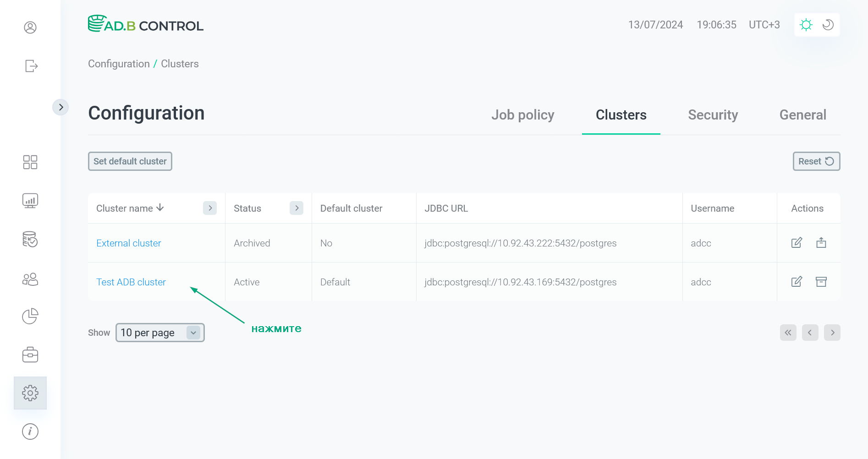Screen dimensions: 868x459
Task: Open the Cluster name column filter
Action: 210,208
